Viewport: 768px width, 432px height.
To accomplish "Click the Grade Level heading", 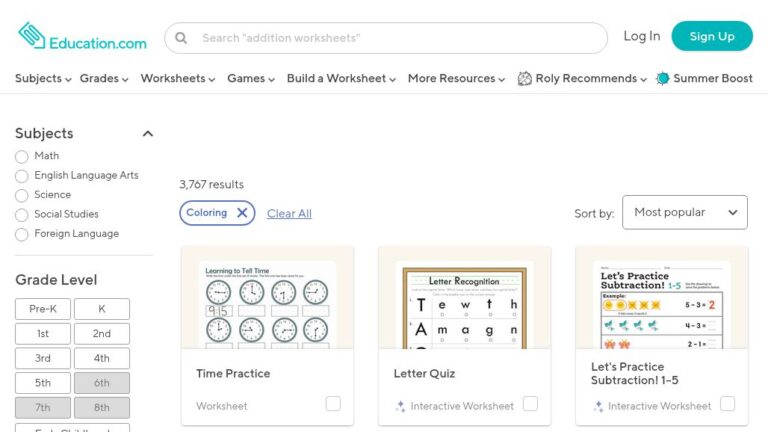I will click(x=56, y=280).
